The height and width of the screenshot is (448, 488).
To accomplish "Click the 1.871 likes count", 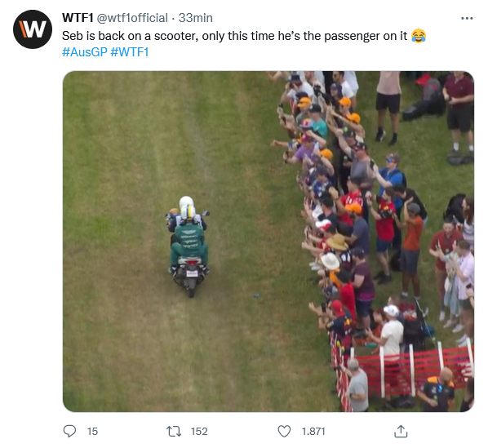I will click(313, 432).
